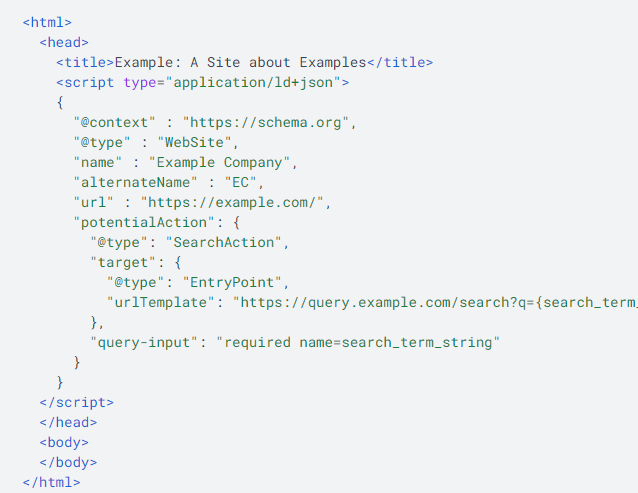Click the "@context" key
638x493 pixels.
tap(118, 123)
